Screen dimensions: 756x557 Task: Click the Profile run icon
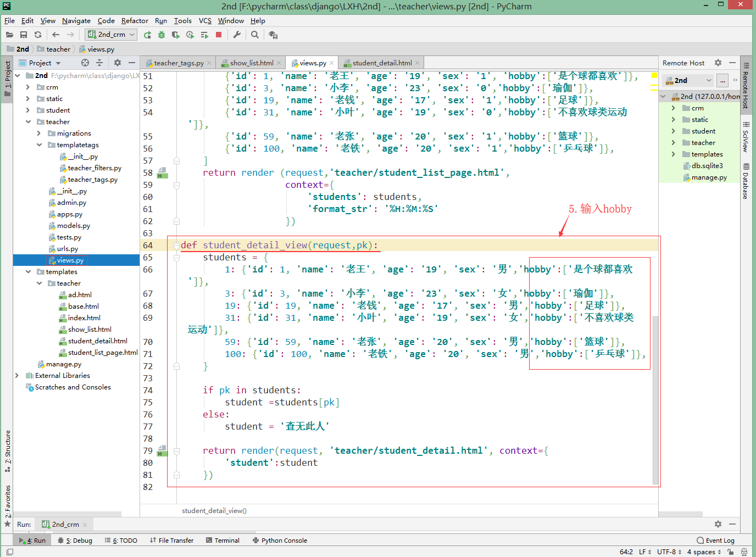coord(190,35)
